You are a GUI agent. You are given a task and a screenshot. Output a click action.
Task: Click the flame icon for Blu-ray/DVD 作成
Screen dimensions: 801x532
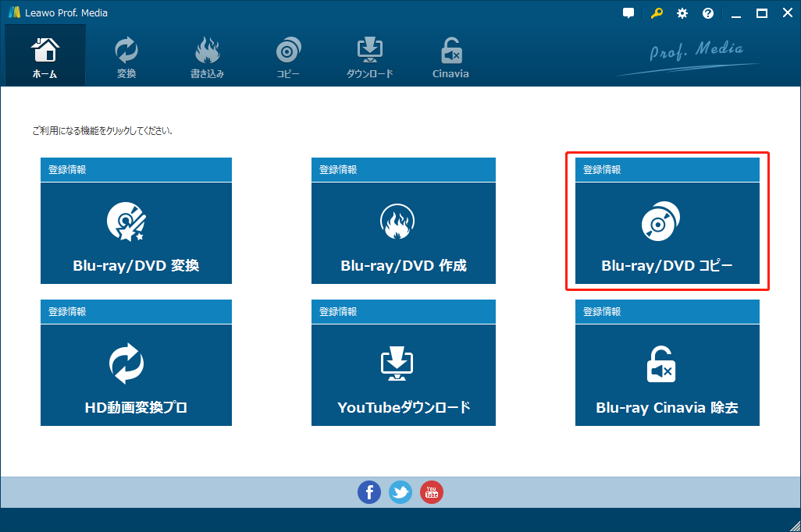click(x=397, y=222)
